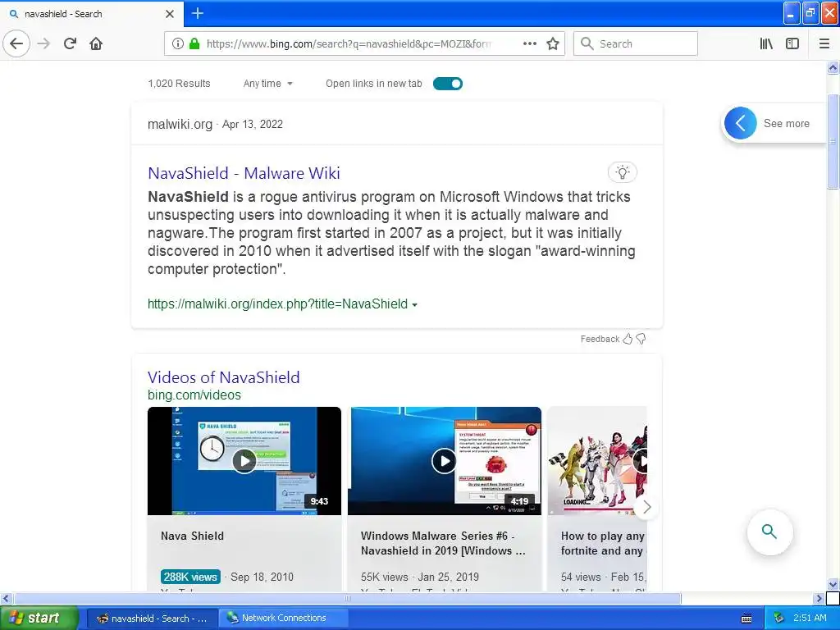Go back to the previous page
Viewport: 840px width, 630px height.
pos(16,43)
